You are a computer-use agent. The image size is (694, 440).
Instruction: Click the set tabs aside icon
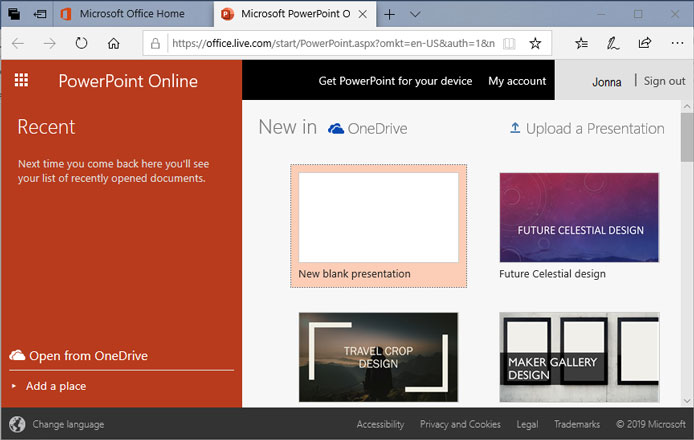(40, 14)
